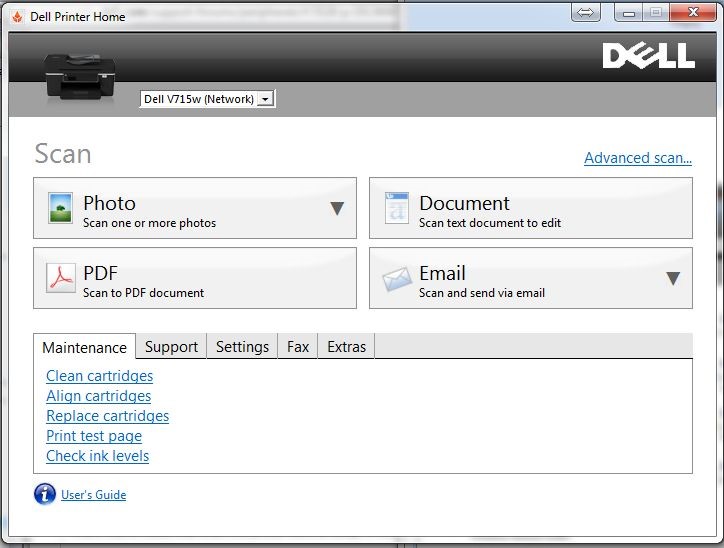Close the Dell Printer Home window
This screenshot has height=548, width=724.
tap(693, 12)
